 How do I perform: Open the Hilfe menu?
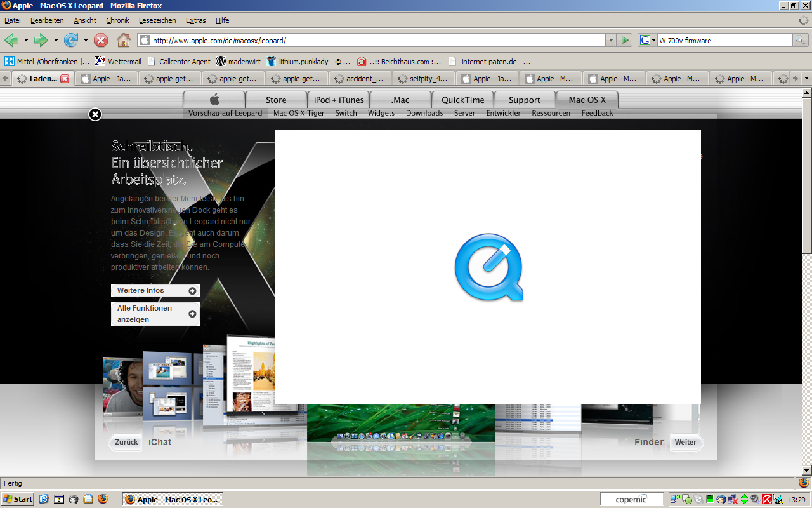click(222, 20)
